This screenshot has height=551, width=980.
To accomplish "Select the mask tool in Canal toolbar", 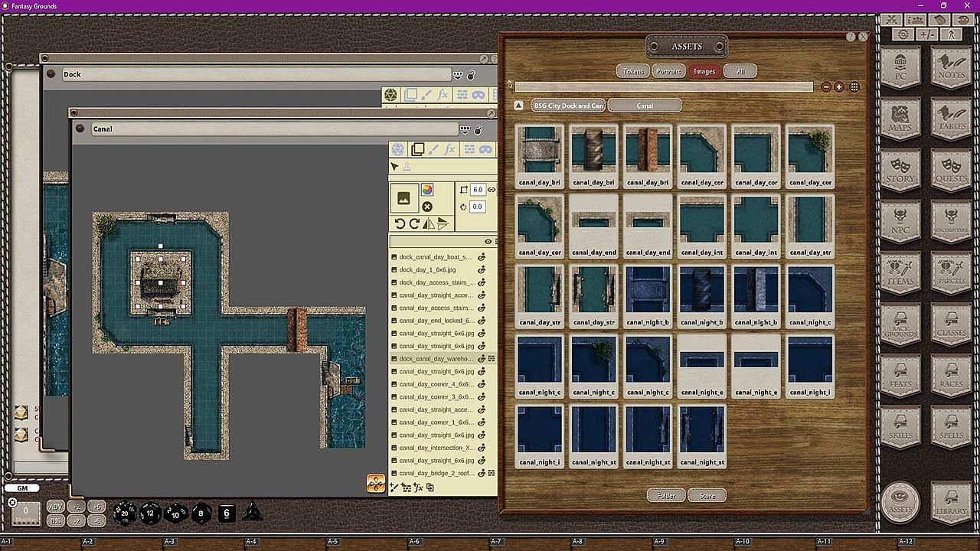I will pyautogui.click(x=485, y=149).
